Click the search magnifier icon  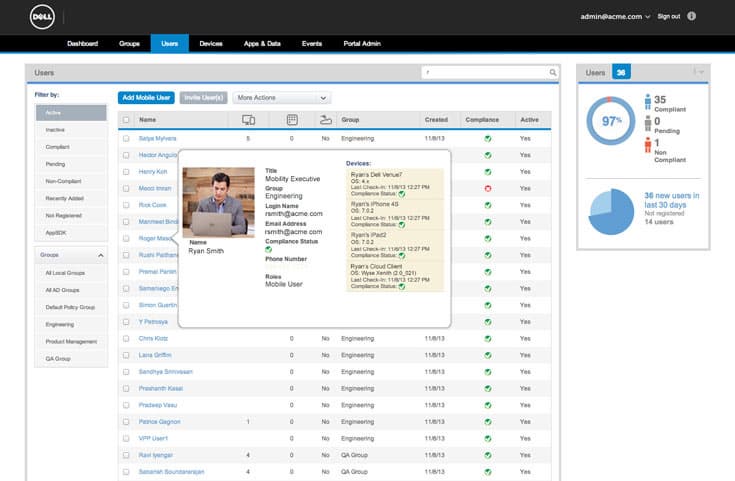[x=553, y=72]
